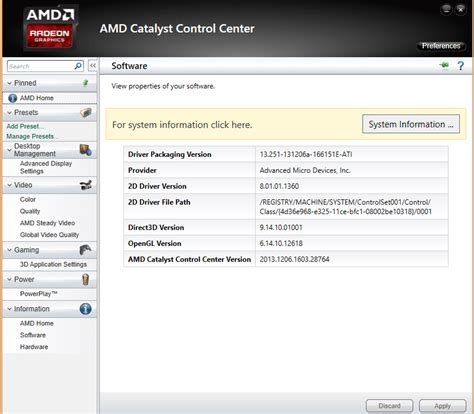Collapse the Video section
The image size is (474, 414).
click(x=9, y=185)
